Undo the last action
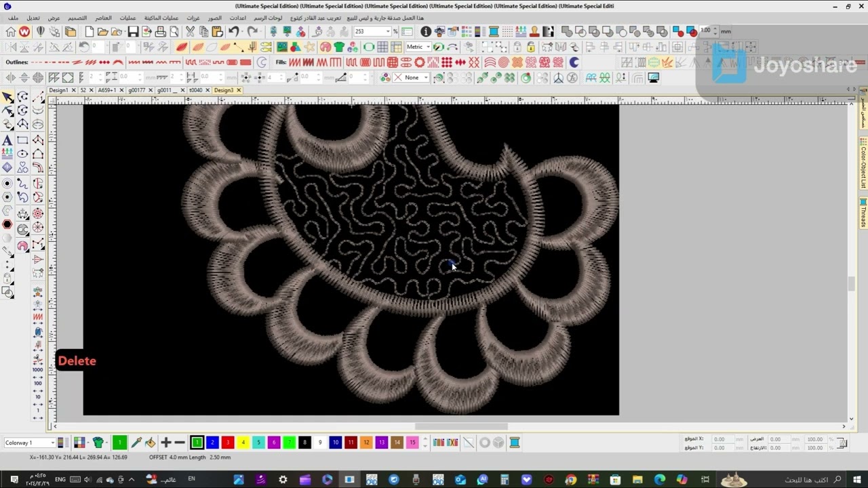The image size is (868, 488). 233,32
